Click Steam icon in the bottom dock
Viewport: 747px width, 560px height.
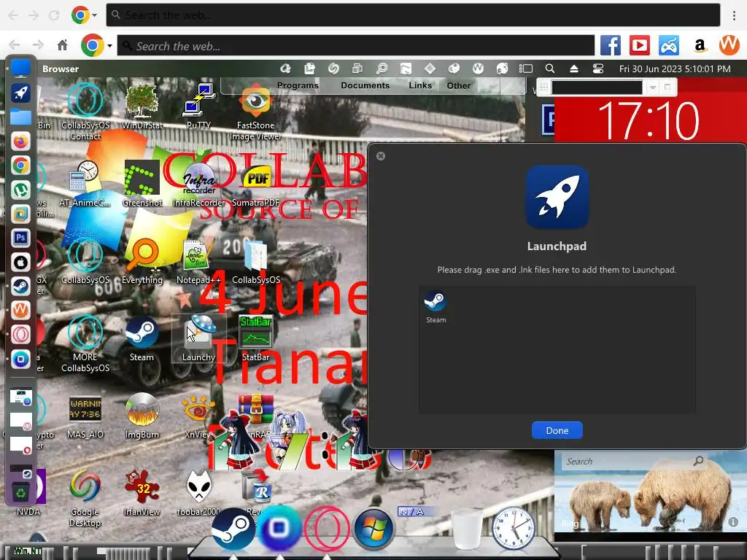click(x=233, y=529)
